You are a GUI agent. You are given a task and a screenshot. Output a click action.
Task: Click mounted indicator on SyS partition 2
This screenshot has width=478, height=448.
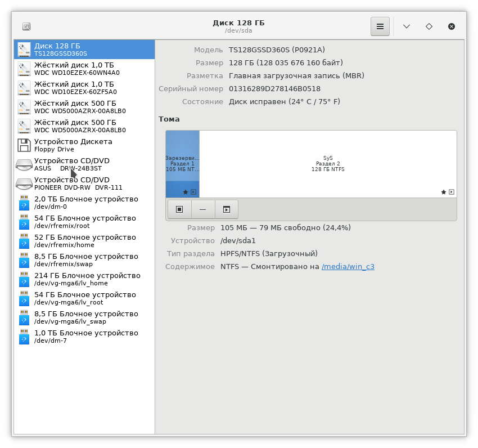pos(452,192)
